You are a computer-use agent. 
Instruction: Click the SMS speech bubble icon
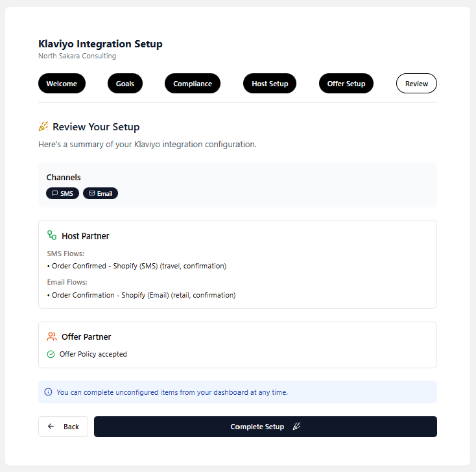tap(55, 193)
